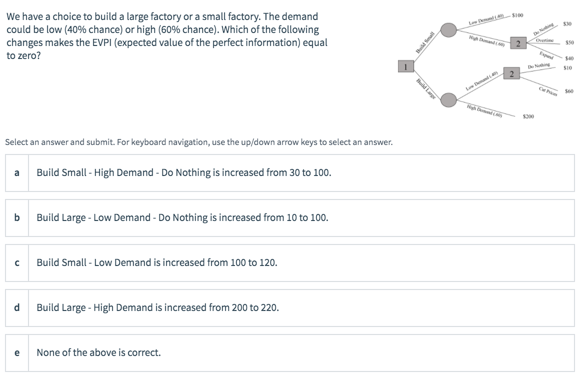Click decision node 2 on the Low Demand branch
Screen dimensions: 588x375
(511, 74)
